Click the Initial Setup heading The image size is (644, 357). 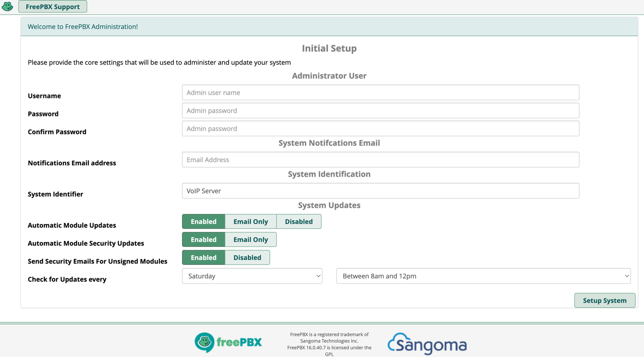[x=329, y=48]
